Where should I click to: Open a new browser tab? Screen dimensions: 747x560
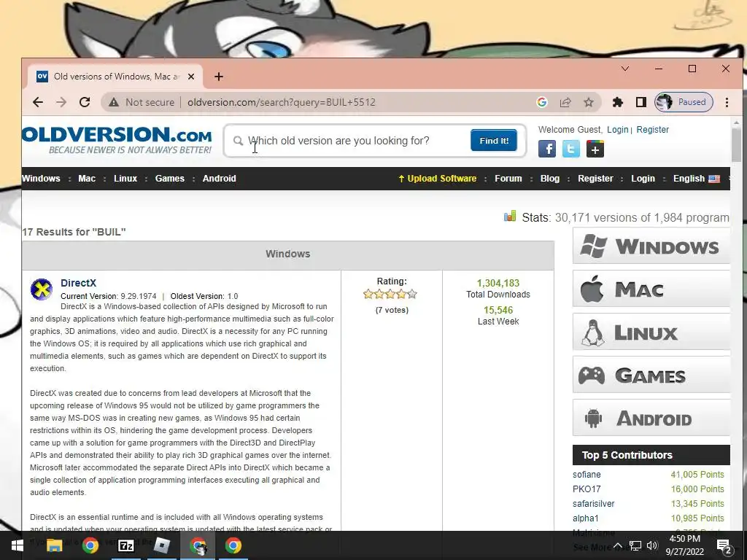[219, 77]
